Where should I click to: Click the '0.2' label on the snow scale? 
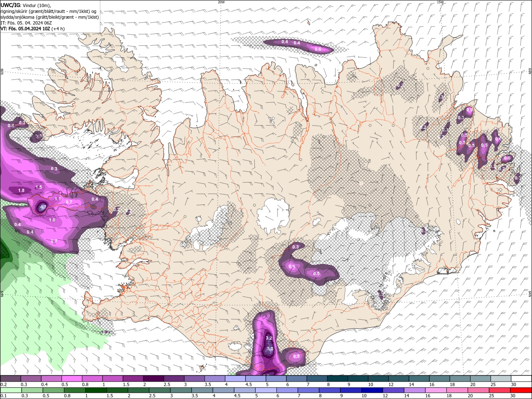click(x=3, y=384)
